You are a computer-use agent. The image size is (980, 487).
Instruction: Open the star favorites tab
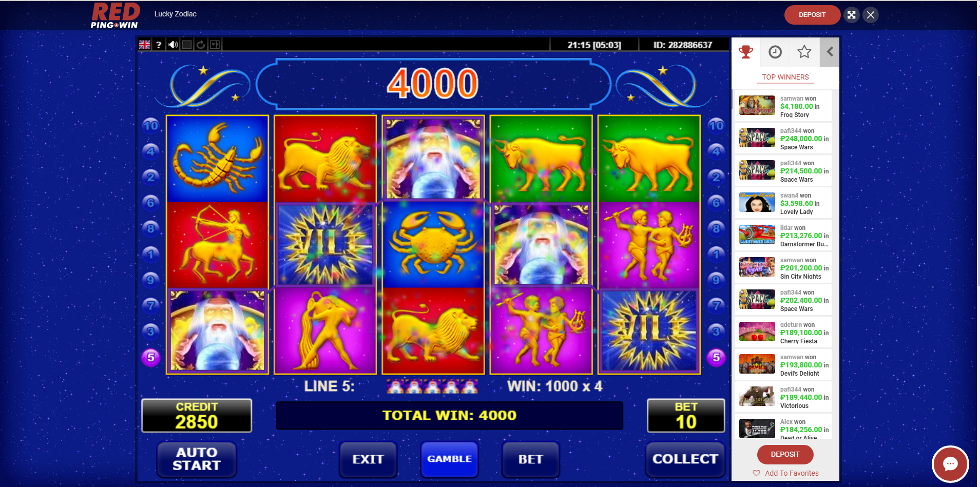tap(804, 52)
